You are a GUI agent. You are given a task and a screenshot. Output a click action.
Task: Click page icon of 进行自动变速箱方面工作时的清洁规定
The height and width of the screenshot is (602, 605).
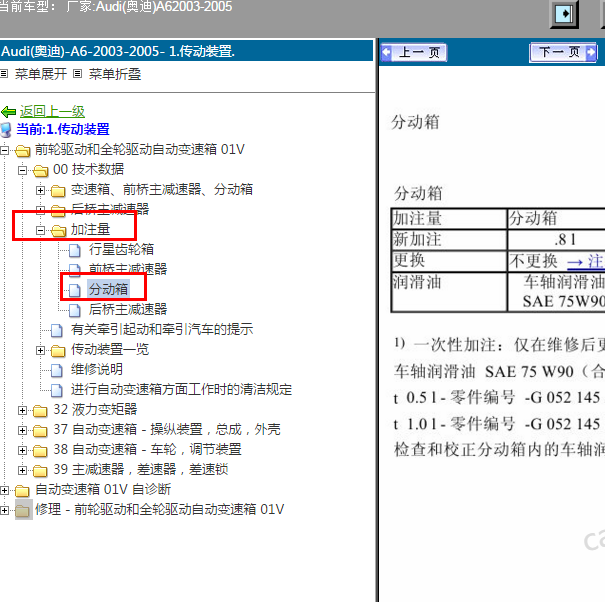(x=57, y=390)
